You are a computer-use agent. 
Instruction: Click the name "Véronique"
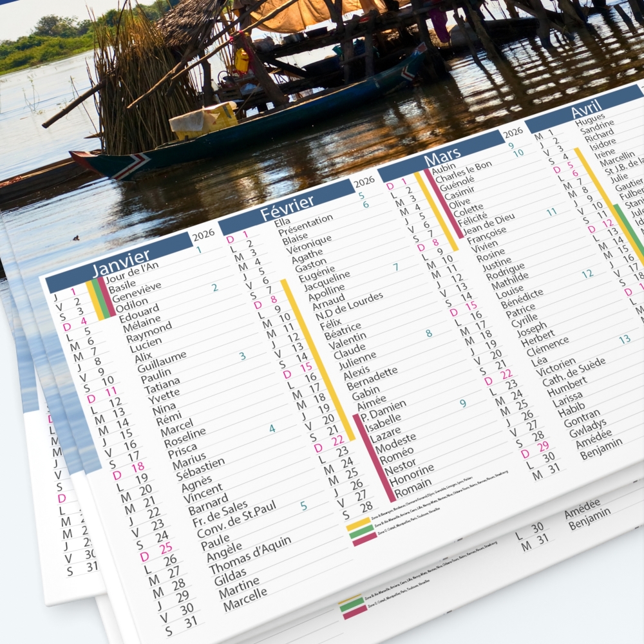coord(308,244)
